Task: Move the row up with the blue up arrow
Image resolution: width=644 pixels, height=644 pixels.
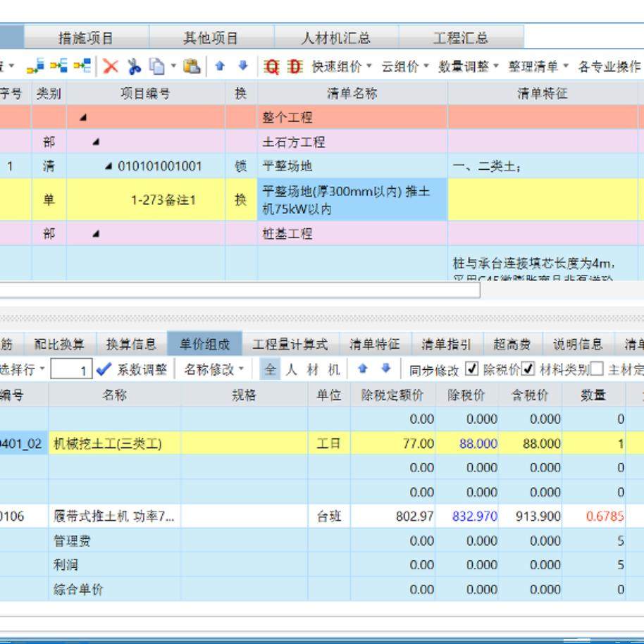Action: [x=221, y=67]
